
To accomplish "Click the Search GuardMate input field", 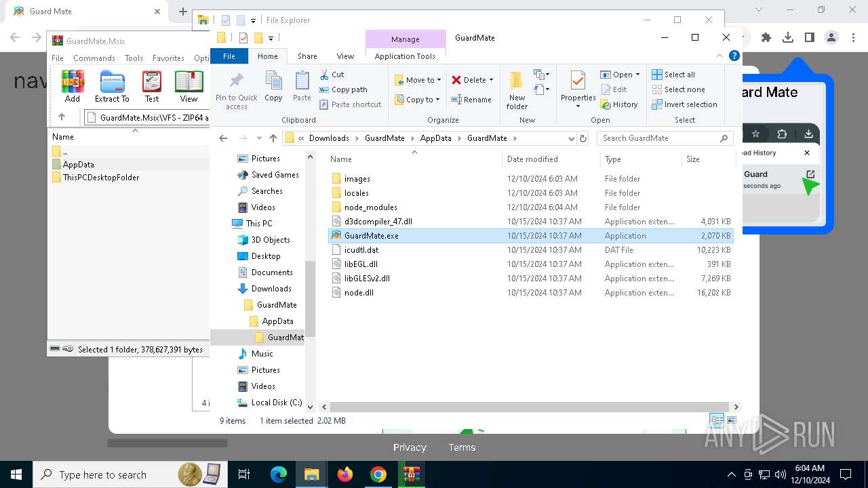I will (665, 138).
